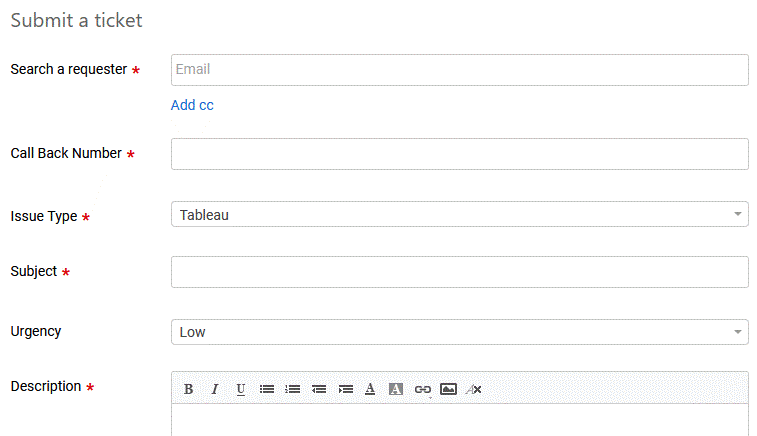Insert an image into description
This screenshot has height=436, width=757.
pyautogui.click(x=448, y=389)
